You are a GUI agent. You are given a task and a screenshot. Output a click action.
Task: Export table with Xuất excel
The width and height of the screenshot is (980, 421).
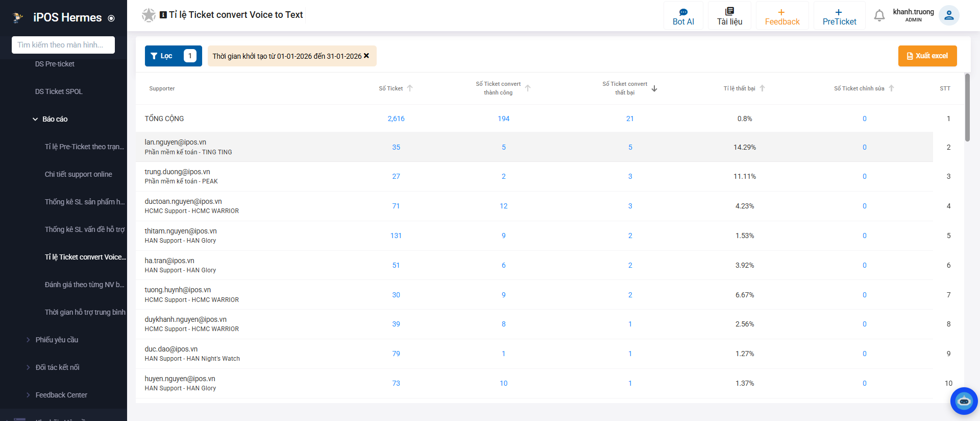[x=927, y=56]
